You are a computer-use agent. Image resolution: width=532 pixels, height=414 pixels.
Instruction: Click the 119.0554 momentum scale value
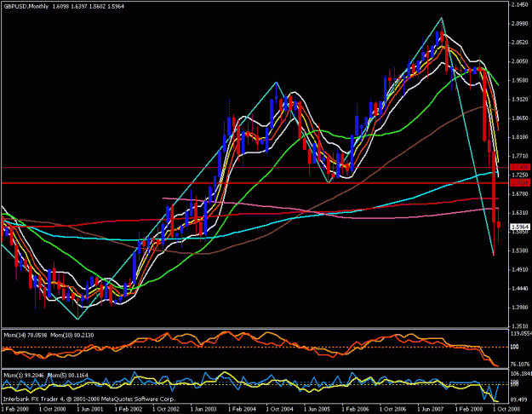521,334
